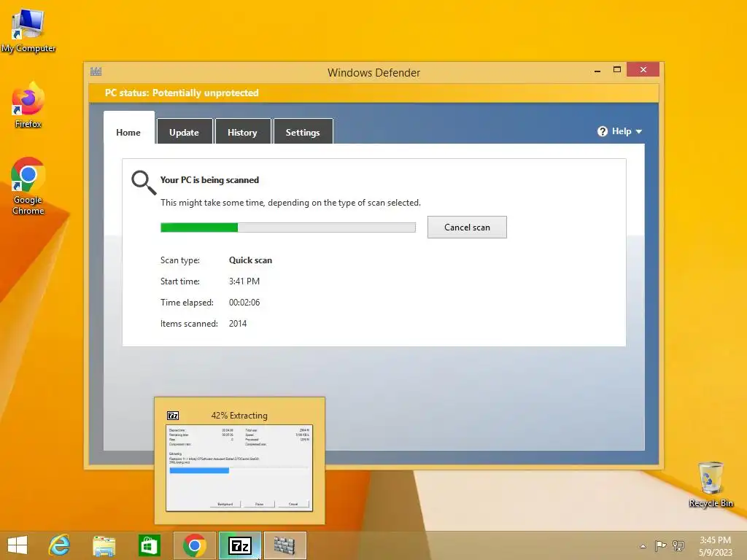
Task: Click the '42% Extracting' preview title
Action: click(x=239, y=415)
